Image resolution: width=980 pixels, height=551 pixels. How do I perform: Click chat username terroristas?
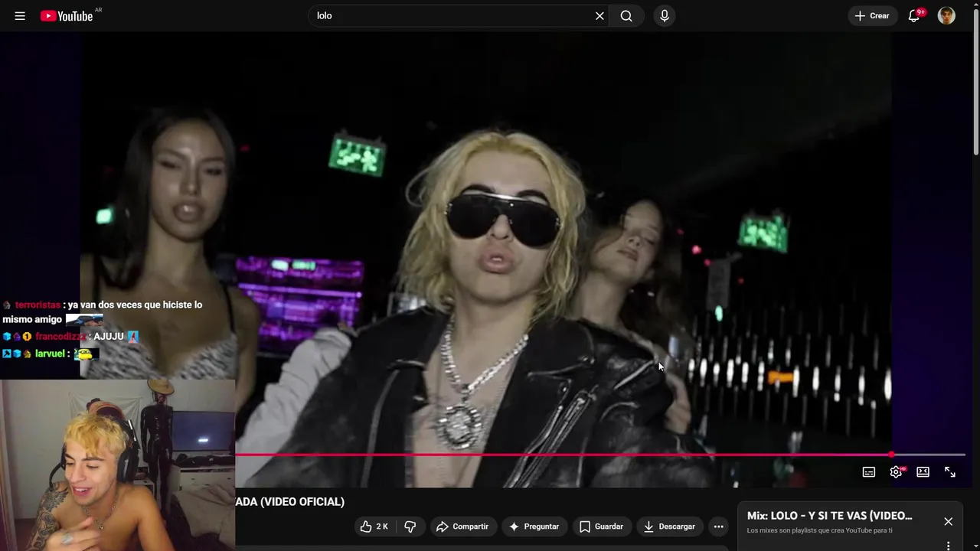pyautogui.click(x=38, y=305)
